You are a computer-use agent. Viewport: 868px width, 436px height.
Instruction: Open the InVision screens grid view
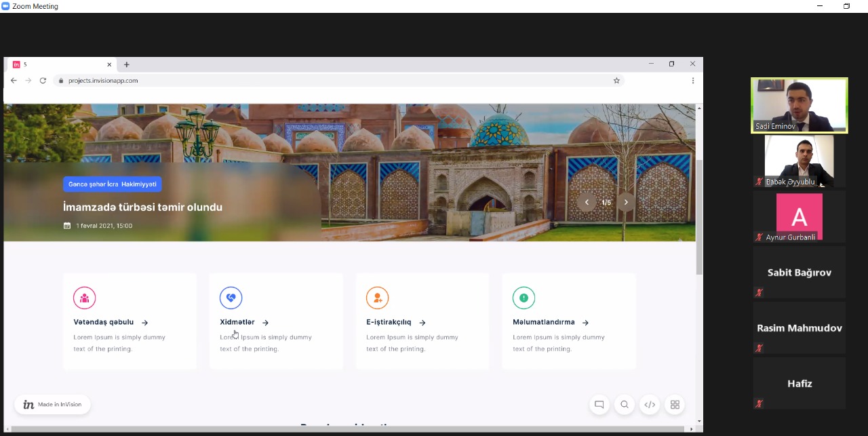click(x=675, y=405)
